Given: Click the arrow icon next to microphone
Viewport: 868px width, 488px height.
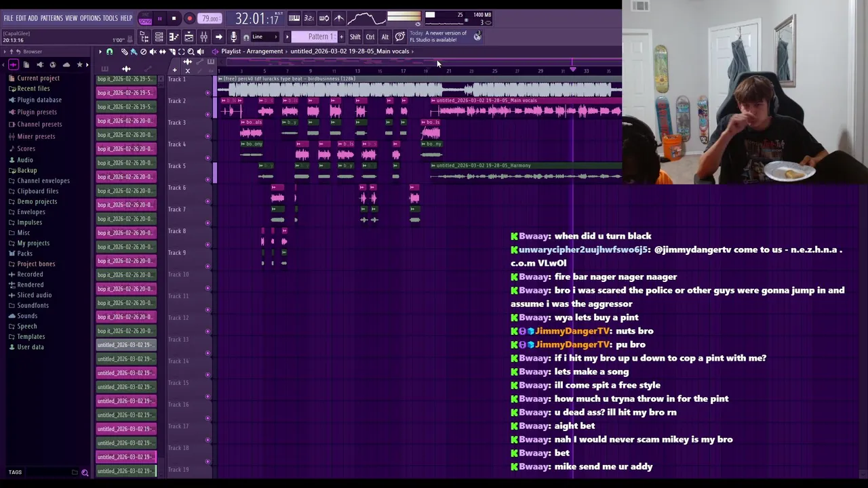Looking at the screenshot, I should pos(218,37).
